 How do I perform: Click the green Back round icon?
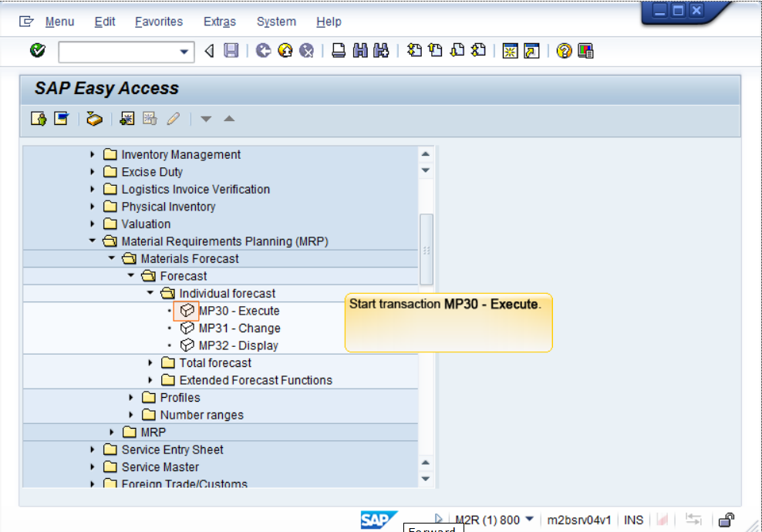[x=264, y=51]
